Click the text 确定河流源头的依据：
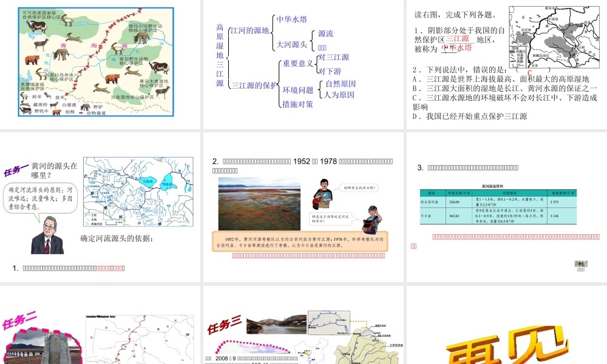This screenshot has height=364, width=607. 117,238
